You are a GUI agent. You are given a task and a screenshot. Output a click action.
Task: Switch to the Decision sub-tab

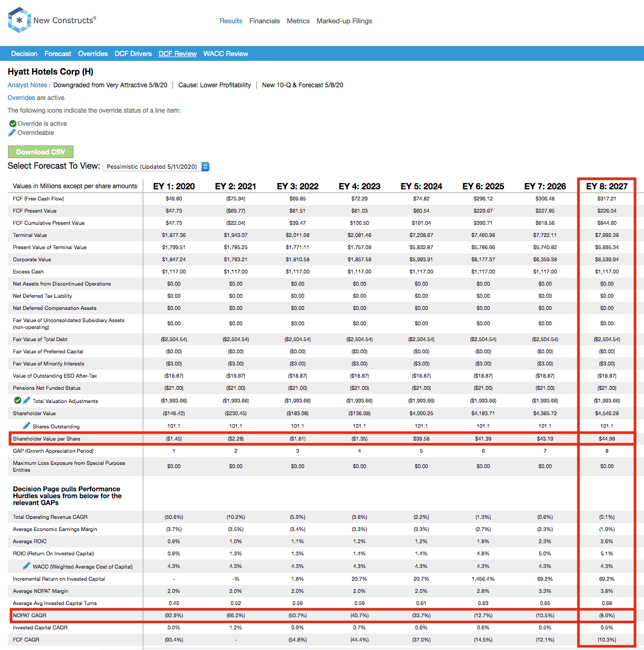click(x=24, y=54)
